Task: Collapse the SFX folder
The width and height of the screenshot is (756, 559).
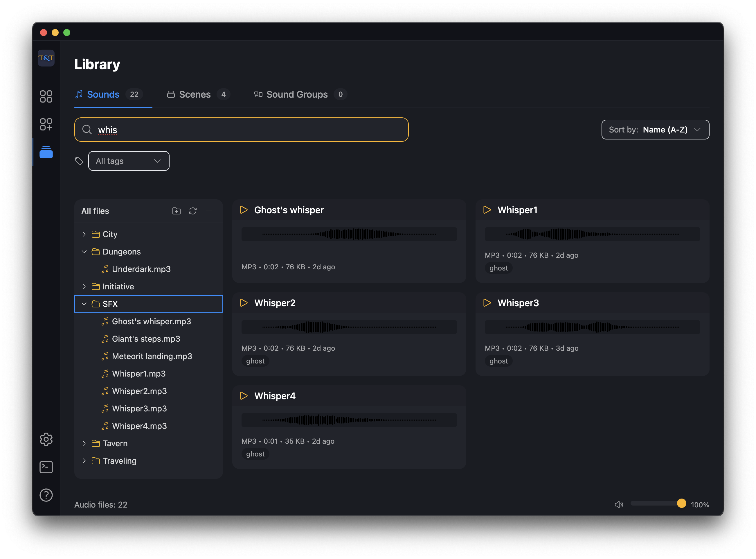Action: tap(84, 304)
